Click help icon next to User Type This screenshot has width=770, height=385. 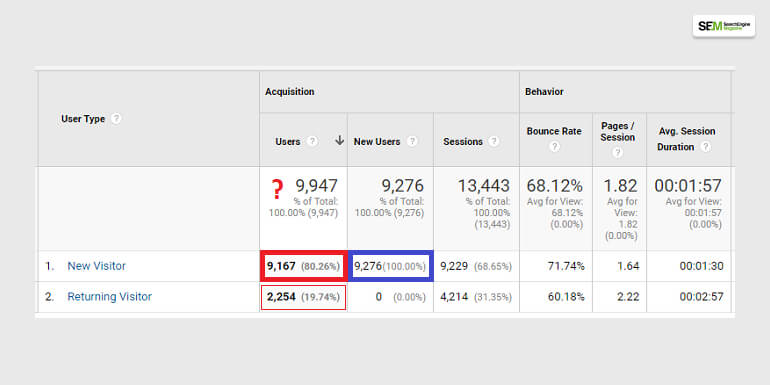click(x=115, y=119)
